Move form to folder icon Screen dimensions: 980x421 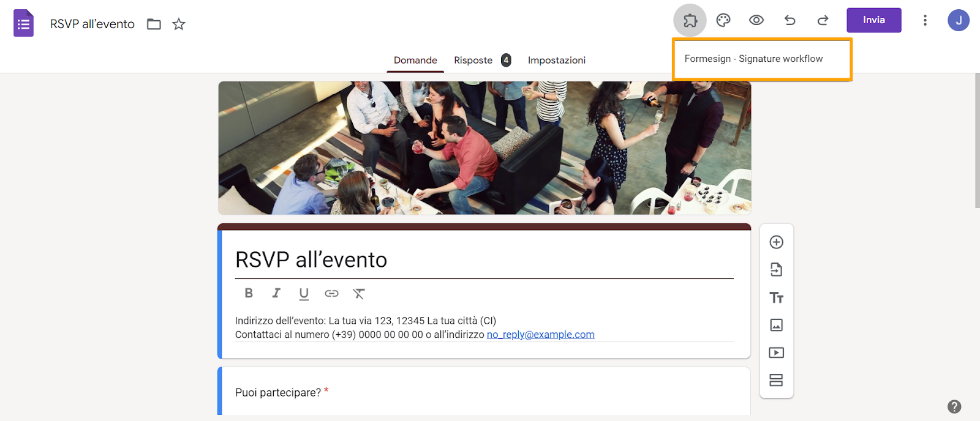[154, 24]
